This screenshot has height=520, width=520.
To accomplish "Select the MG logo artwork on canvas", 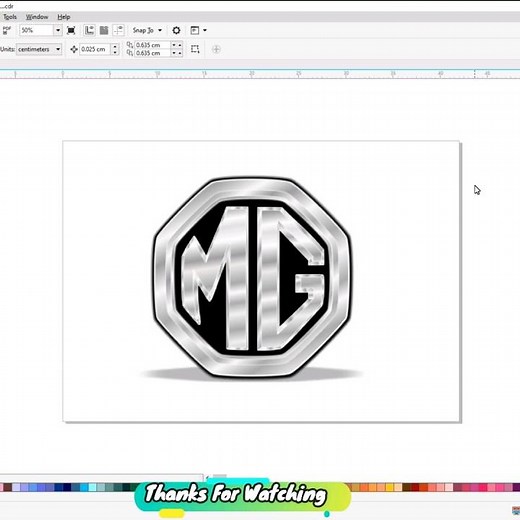I will point(252,278).
